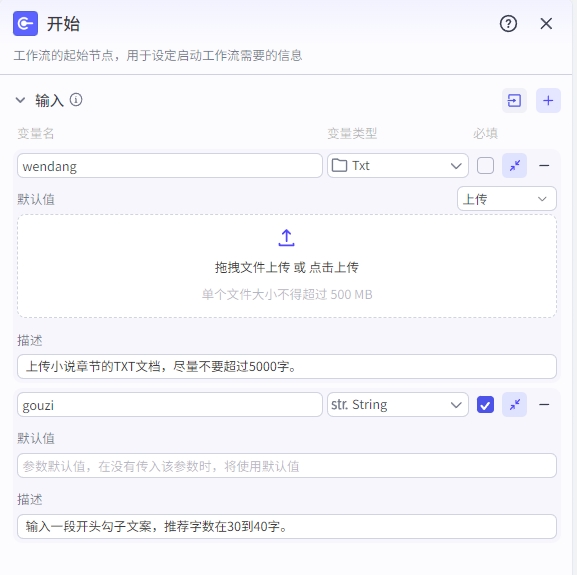Open the Txt variable type dropdown
The width and height of the screenshot is (577, 575).
point(397,166)
